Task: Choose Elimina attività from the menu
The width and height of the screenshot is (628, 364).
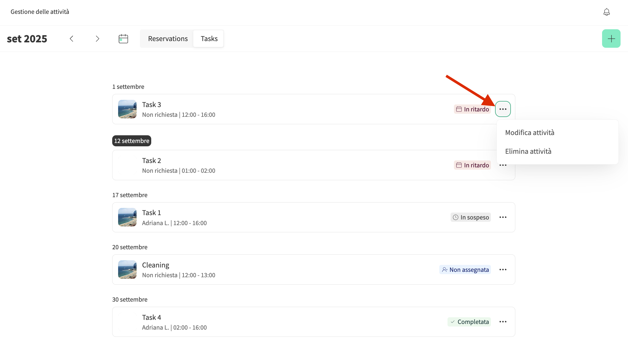Action: click(x=528, y=151)
